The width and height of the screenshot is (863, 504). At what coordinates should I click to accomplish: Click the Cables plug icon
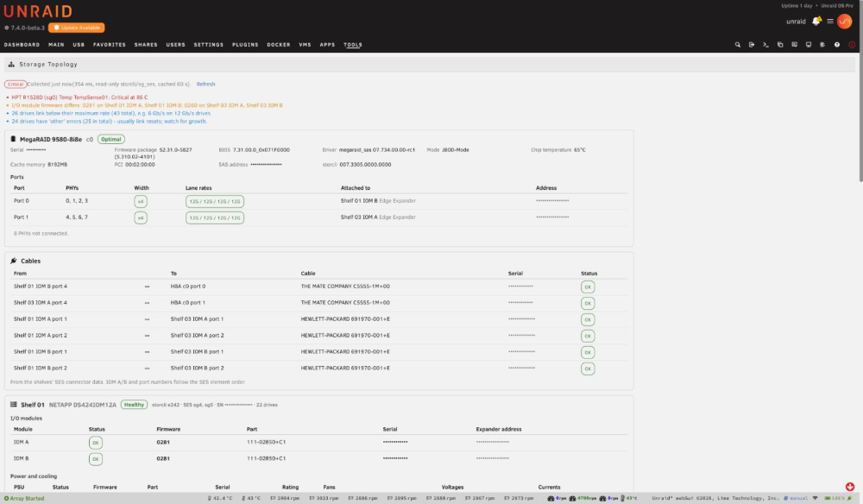[14, 261]
